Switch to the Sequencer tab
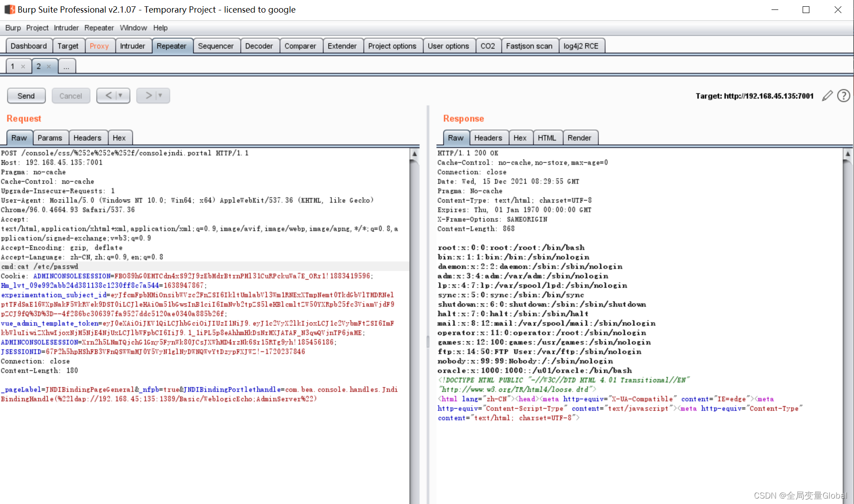 (216, 46)
